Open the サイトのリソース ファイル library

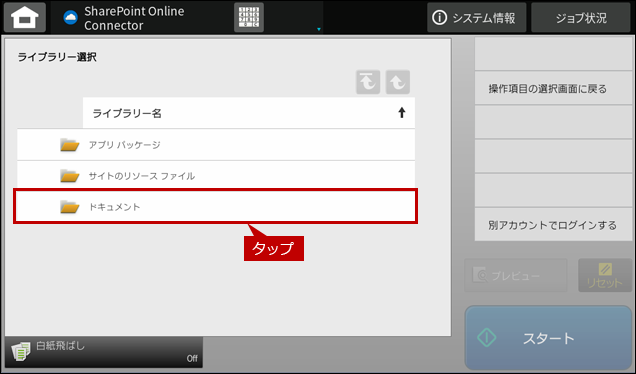click(216, 176)
